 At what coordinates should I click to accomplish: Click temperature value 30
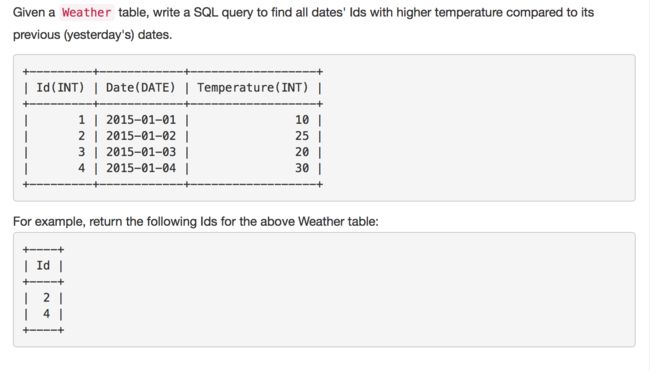302,168
